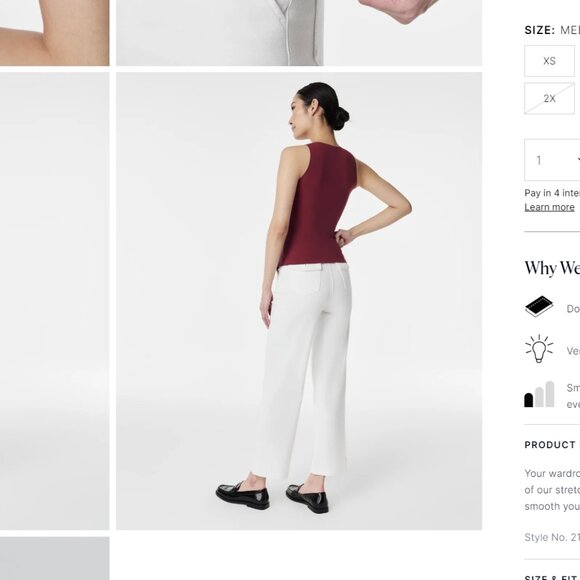
Task: Click the Do... text beside fabric icon
Action: coord(573,309)
